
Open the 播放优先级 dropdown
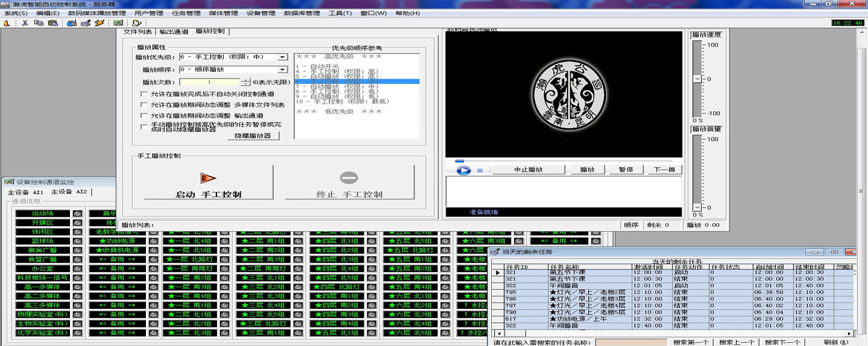(x=283, y=57)
